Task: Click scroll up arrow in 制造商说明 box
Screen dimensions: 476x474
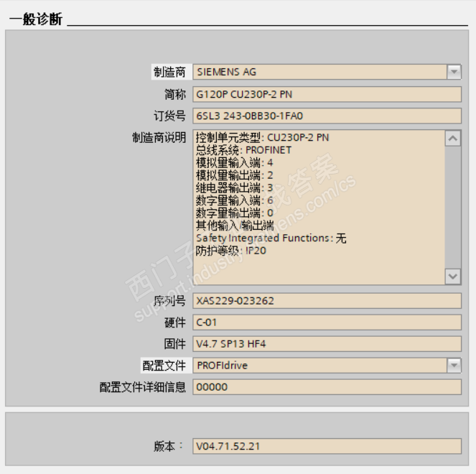Action: click(453, 139)
